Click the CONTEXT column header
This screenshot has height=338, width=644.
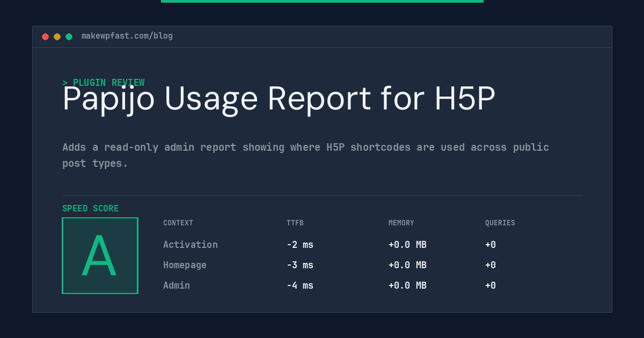178,223
